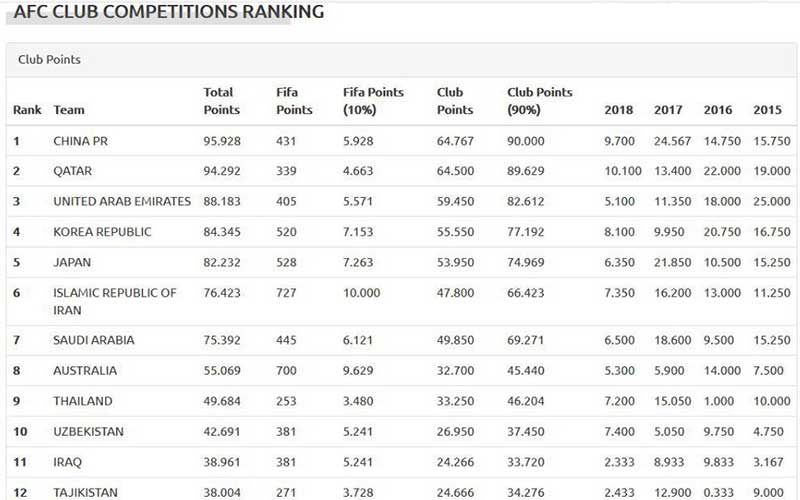This screenshot has height=500, width=800.
Task: Click the Team column header
Action: (69, 110)
